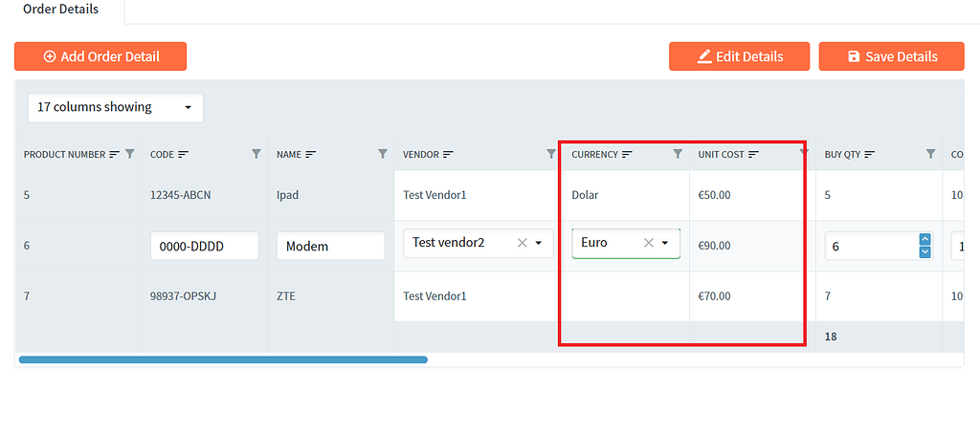The image size is (980, 436).
Task: Clear the Test vendor2 selection
Action: 523,243
